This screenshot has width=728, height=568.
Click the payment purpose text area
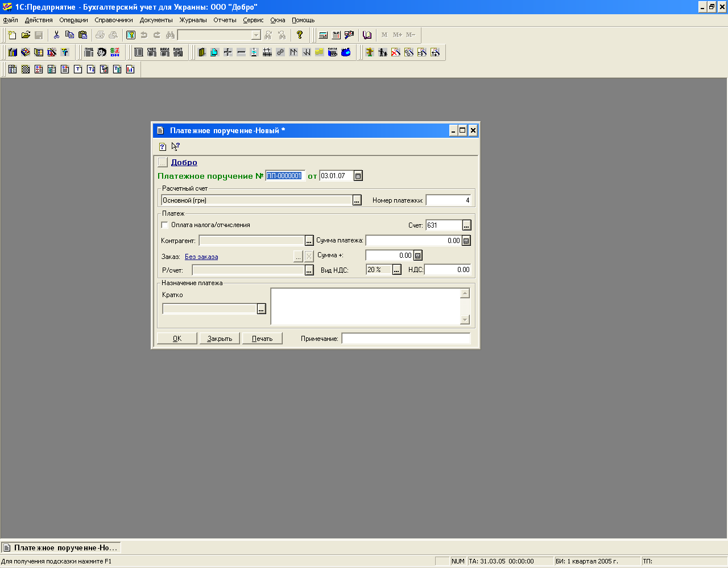pos(365,306)
